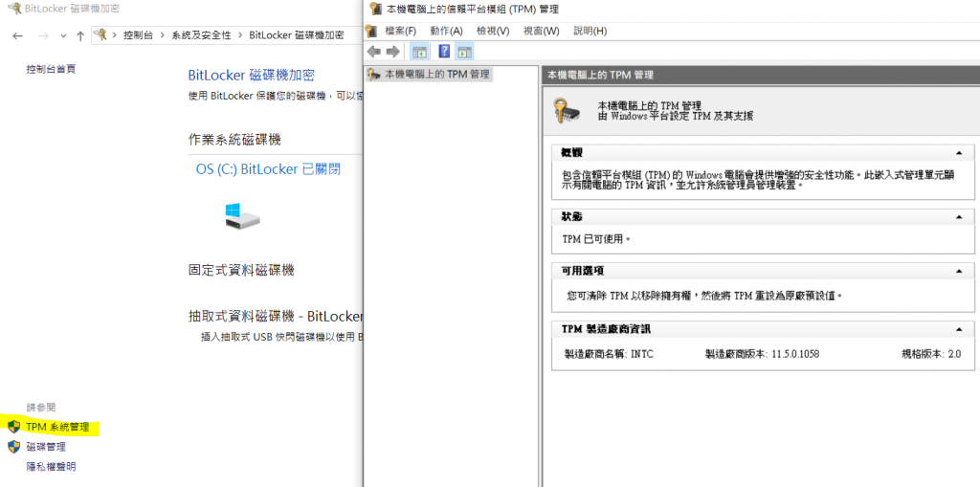The height and width of the screenshot is (487, 980).
Task: Click shield icon next to 磁碟管理
Action: 13,447
